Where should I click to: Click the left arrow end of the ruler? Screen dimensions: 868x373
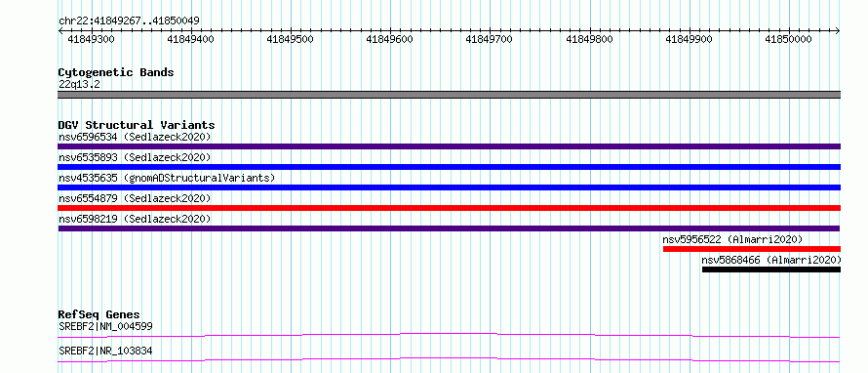[60, 31]
